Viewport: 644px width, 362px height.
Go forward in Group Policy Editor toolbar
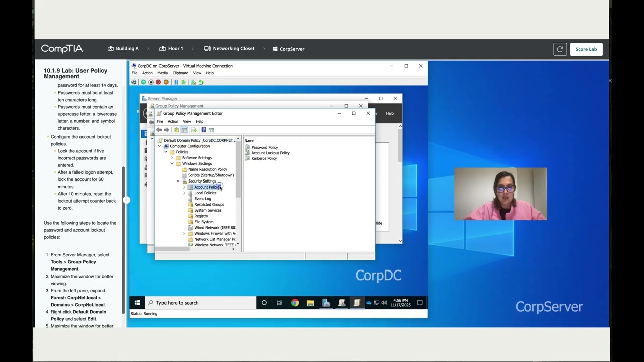(x=167, y=130)
